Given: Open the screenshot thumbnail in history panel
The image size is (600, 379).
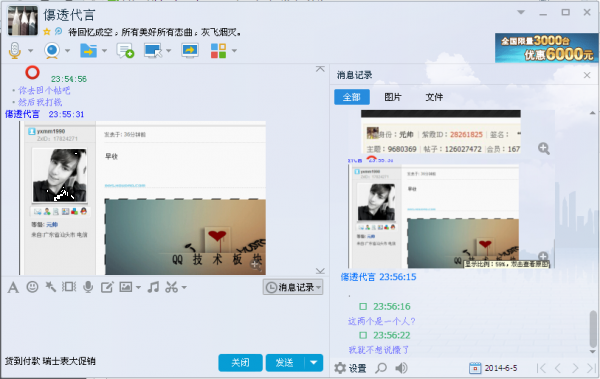Looking at the screenshot, I should 434,216.
